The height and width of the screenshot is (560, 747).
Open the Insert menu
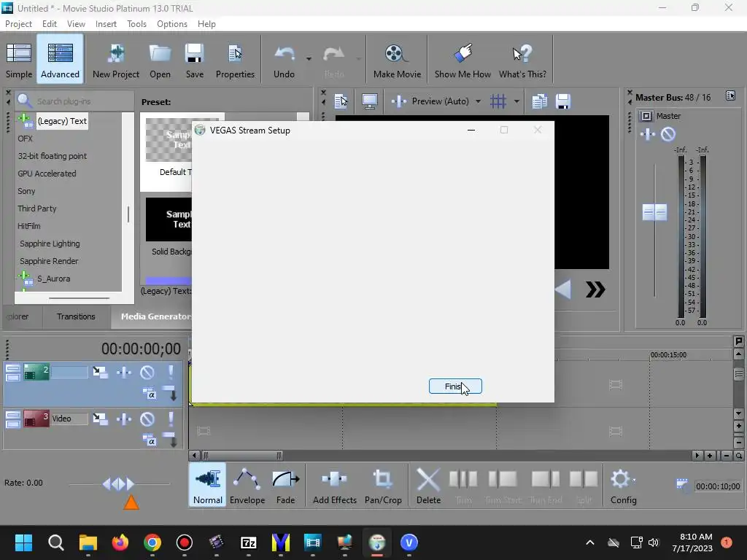point(106,24)
